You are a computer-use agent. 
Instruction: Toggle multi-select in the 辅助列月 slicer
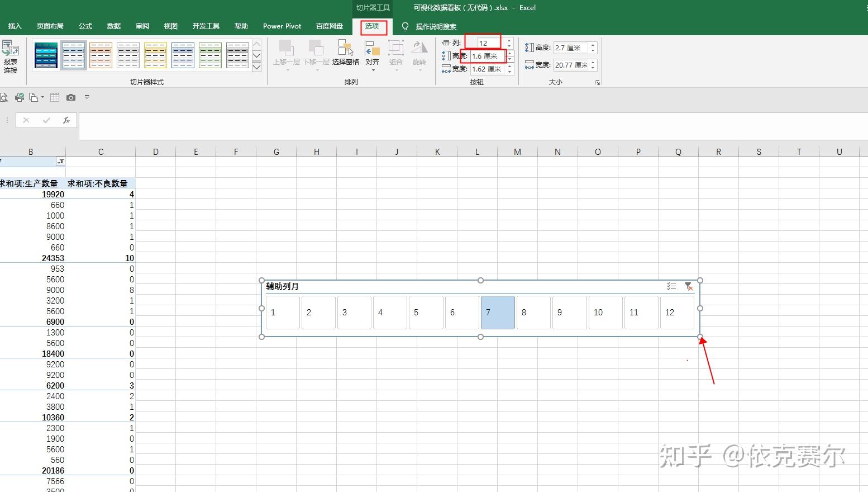pos(671,286)
